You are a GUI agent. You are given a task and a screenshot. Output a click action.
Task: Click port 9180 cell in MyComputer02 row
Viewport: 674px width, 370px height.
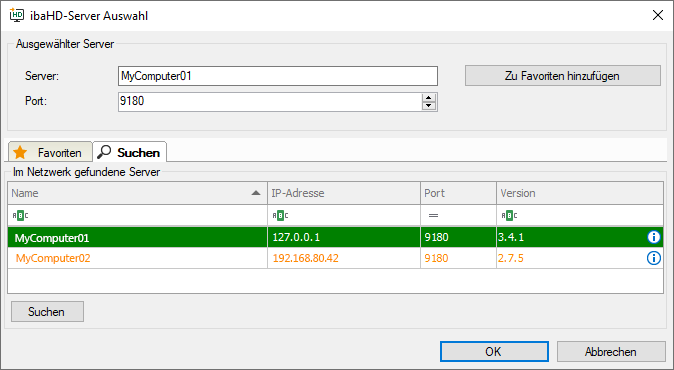(x=458, y=258)
